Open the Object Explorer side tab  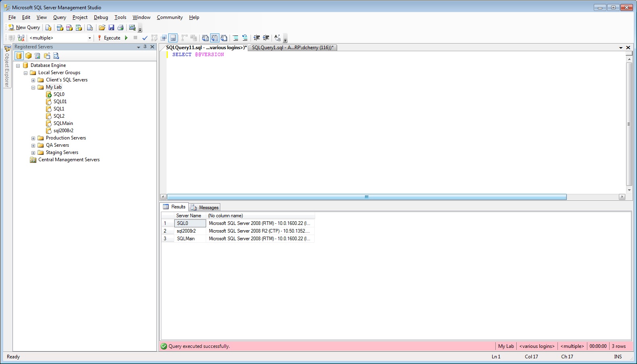(x=7, y=66)
